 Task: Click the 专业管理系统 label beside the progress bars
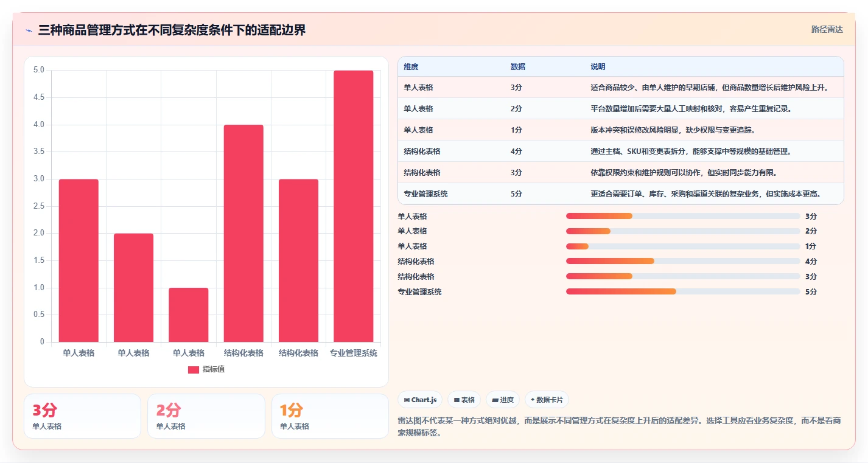(419, 292)
